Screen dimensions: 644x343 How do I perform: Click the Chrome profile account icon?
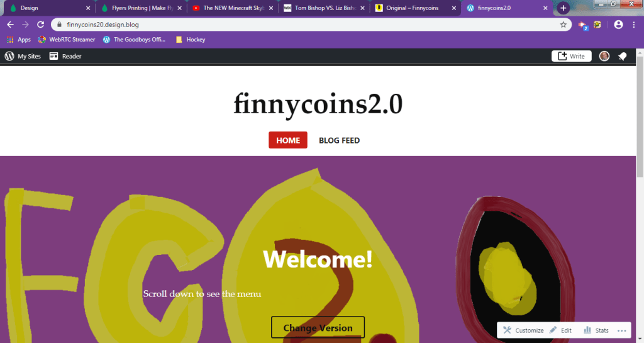[618, 25]
